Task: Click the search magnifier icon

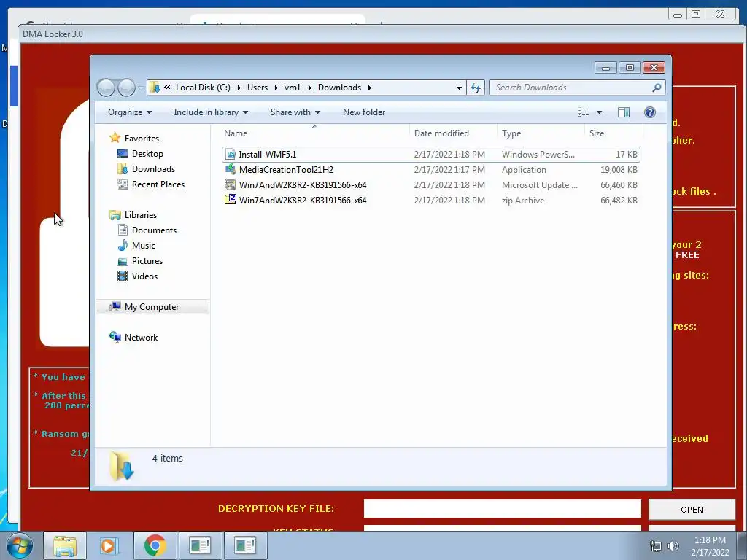Action: click(657, 87)
